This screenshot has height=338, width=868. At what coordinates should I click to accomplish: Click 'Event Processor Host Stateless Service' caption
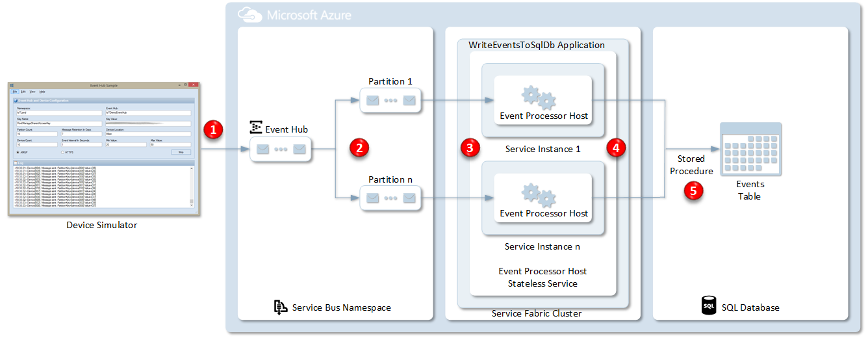[542, 277]
